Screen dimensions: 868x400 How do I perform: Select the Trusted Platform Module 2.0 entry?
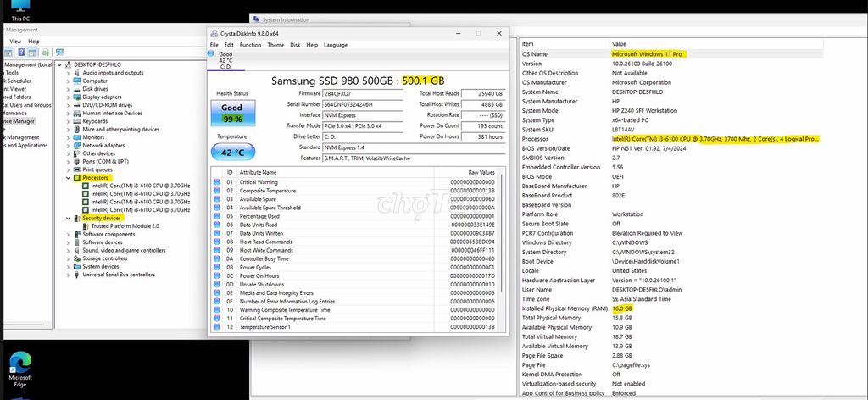coord(125,226)
